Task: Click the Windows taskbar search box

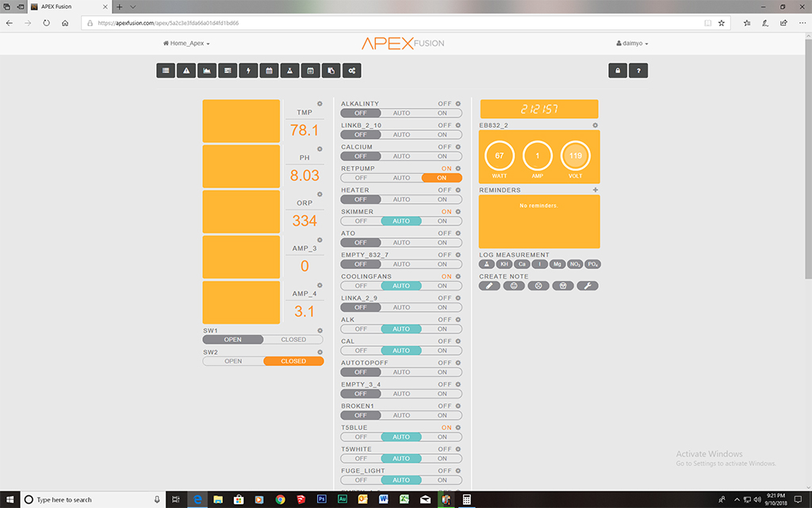Action: pyautogui.click(x=94, y=500)
